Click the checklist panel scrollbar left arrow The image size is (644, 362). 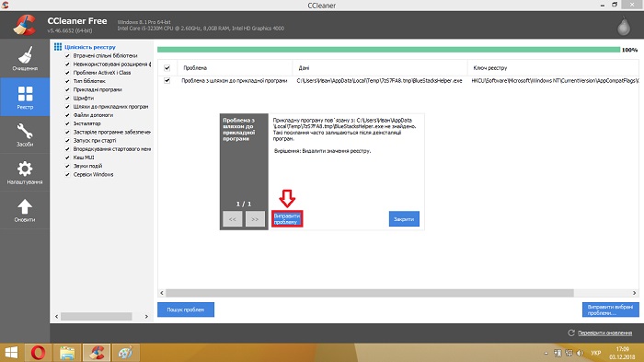[57, 316]
